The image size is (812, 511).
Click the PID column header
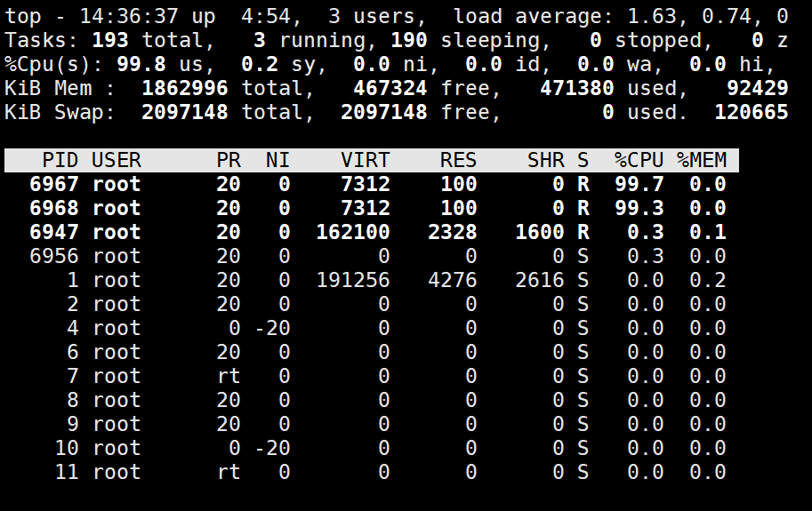[60, 160]
